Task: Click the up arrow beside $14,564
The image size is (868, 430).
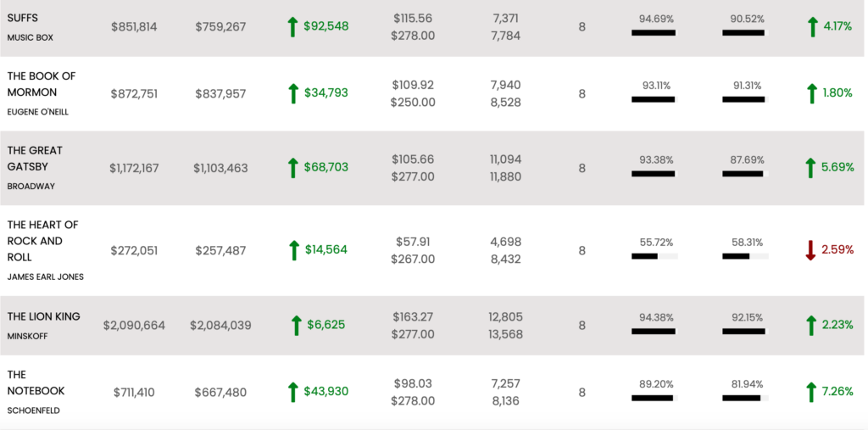Action: [294, 250]
